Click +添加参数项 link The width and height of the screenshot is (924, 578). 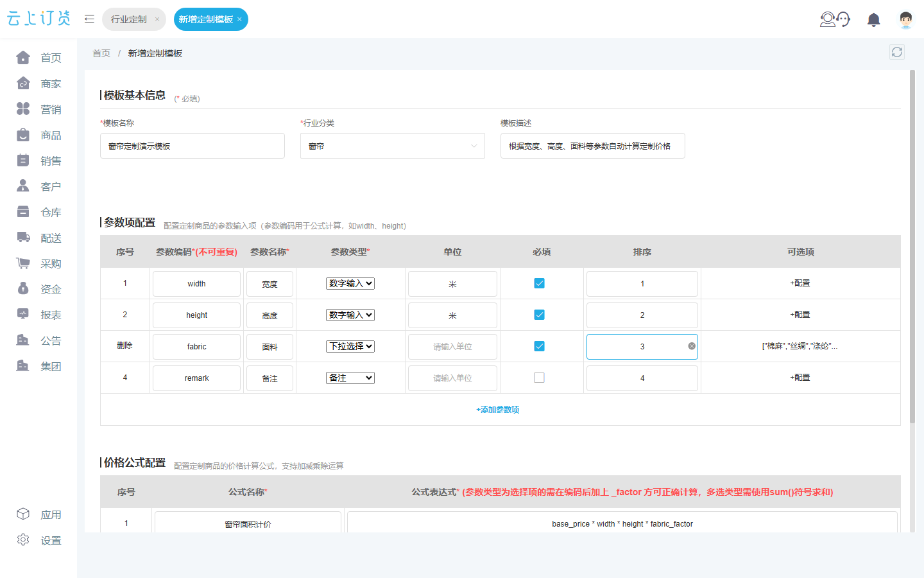tap(498, 410)
